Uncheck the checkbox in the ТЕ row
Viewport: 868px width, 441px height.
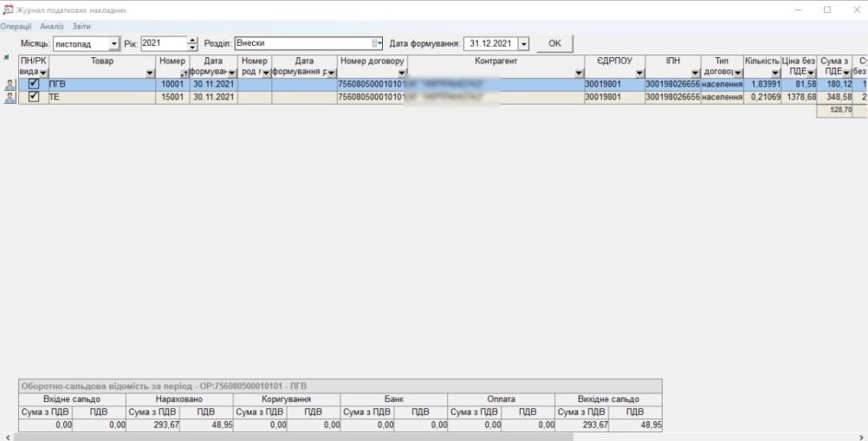pos(34,97)
